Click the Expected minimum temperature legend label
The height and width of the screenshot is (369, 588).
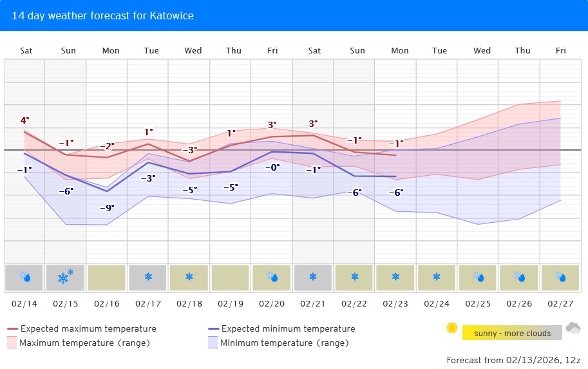pyautogui.click(x=288, y=329)
